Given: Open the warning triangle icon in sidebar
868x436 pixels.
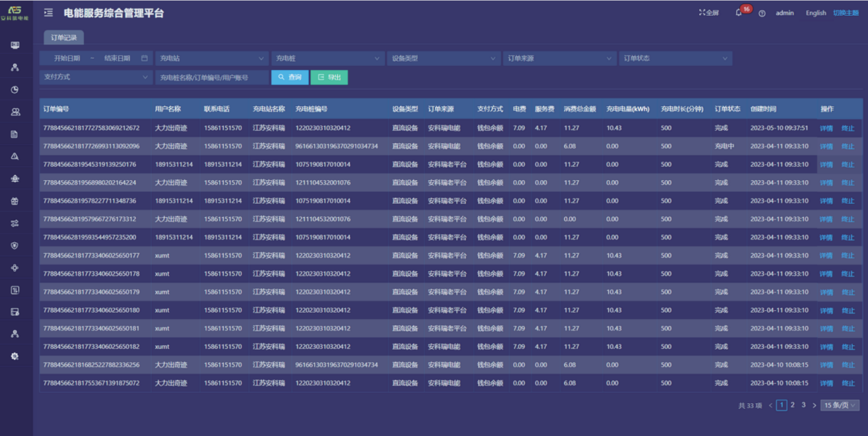Looking at the screenshot, I should (15, 157).
